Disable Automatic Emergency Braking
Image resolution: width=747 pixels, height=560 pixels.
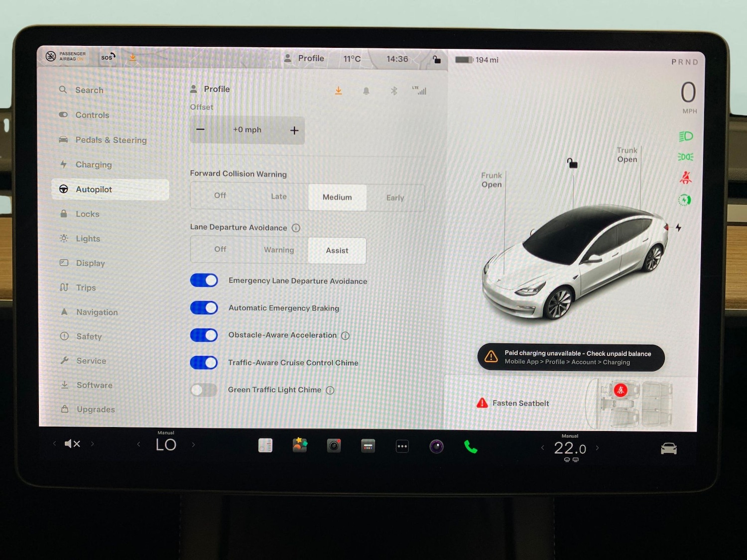coord(204,308)
